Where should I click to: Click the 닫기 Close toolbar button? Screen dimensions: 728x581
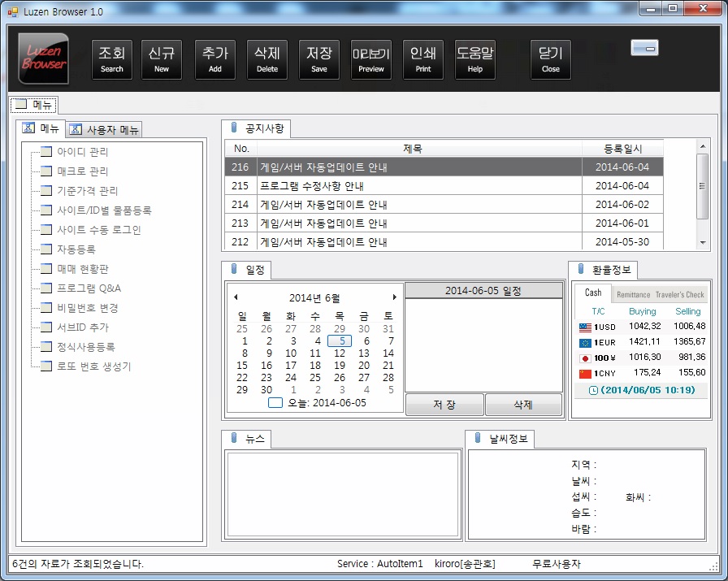click(551, 59)
